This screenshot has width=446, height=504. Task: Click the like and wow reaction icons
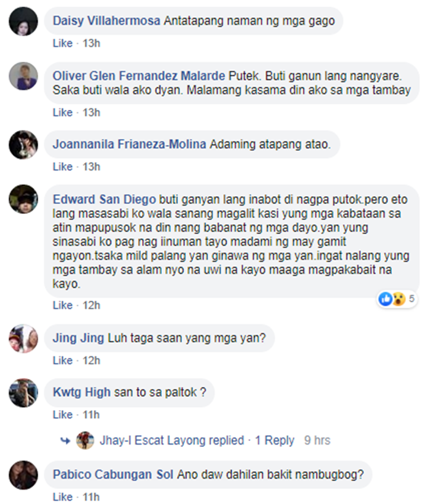coord(392,299)
